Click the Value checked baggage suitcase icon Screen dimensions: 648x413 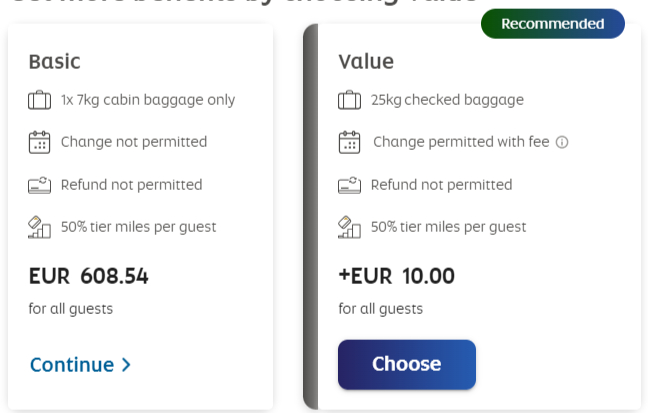pyautogui.click(x=349, y=100)
